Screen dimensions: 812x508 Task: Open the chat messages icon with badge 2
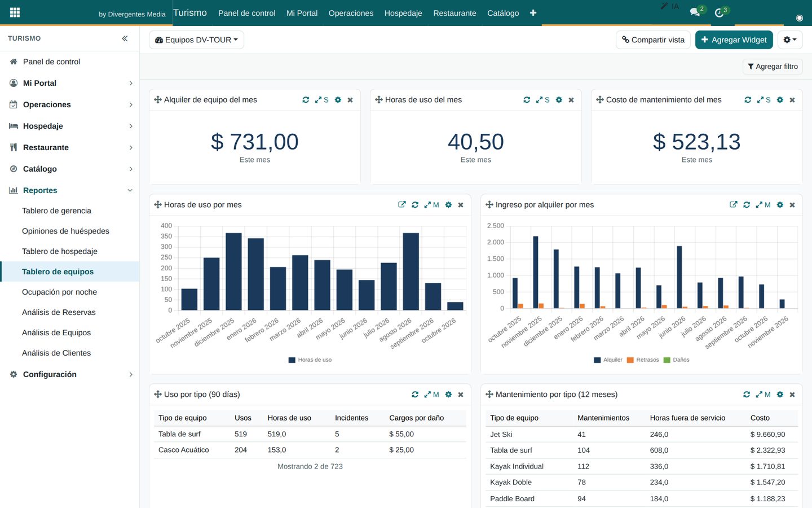point(695,12)
